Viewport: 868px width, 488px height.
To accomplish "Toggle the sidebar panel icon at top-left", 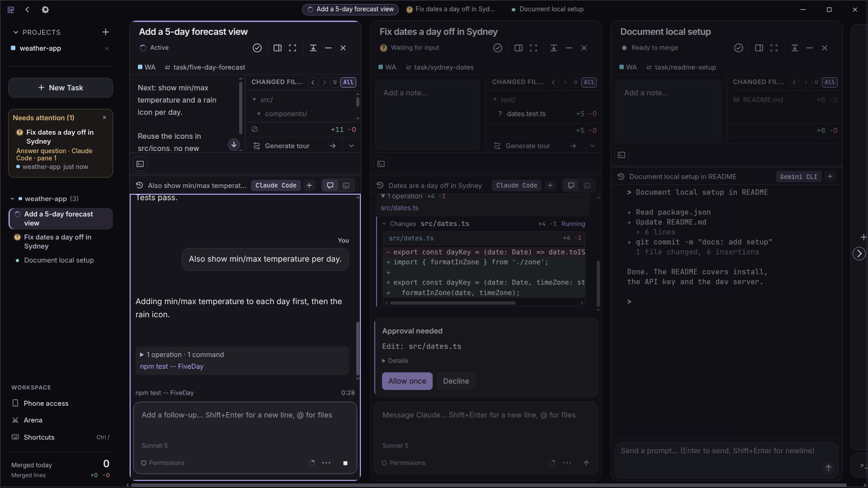I will point(11,9).
